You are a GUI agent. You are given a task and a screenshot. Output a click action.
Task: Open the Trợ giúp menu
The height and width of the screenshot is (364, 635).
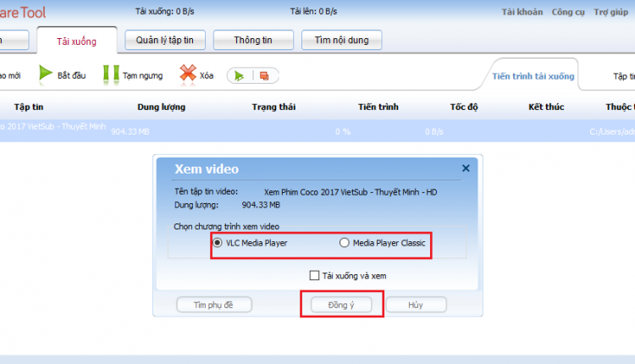coord(610,12)
